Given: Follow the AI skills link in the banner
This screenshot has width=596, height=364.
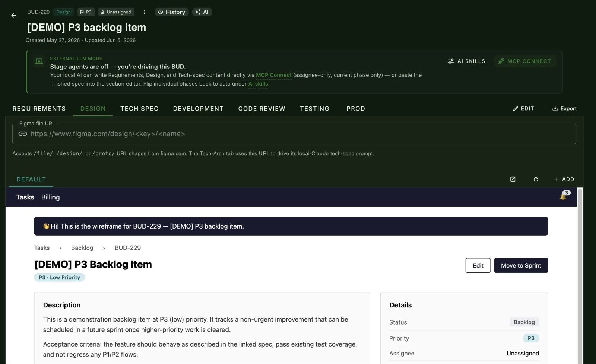Looking at the screenshot, I should click(x=258, y=84).
